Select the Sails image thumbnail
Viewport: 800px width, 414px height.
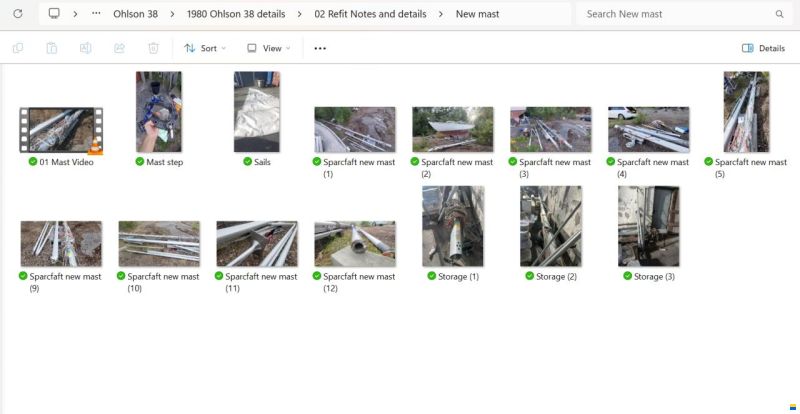[x=257, y=112]
